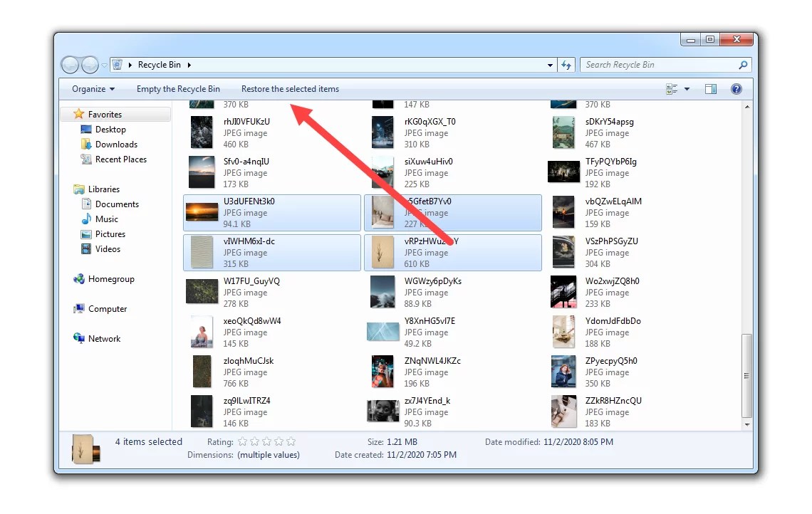Click Restore the selected items
This screenshot has height=514, width=812.
tap(289, 88)
